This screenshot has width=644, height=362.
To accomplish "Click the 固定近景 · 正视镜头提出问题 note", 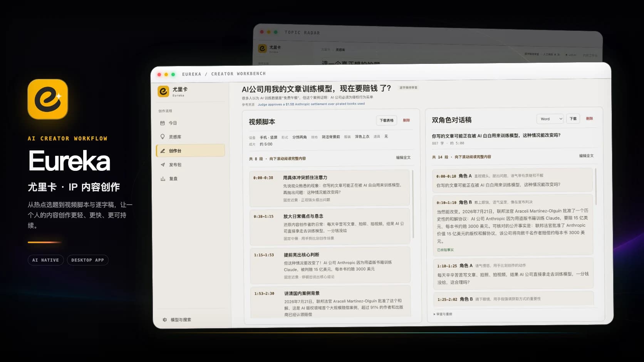I will click(307, 200).
